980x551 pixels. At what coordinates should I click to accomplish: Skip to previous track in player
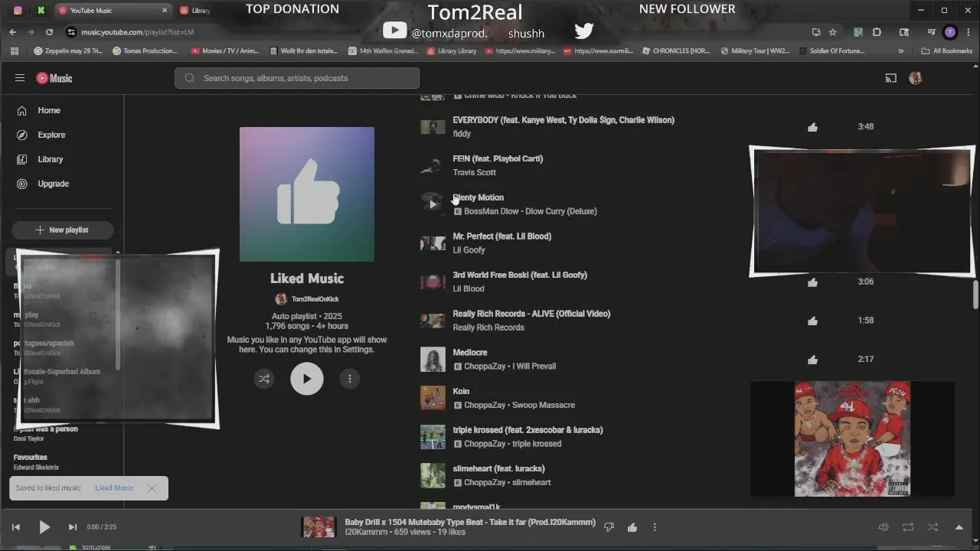[x=15, y=527]
